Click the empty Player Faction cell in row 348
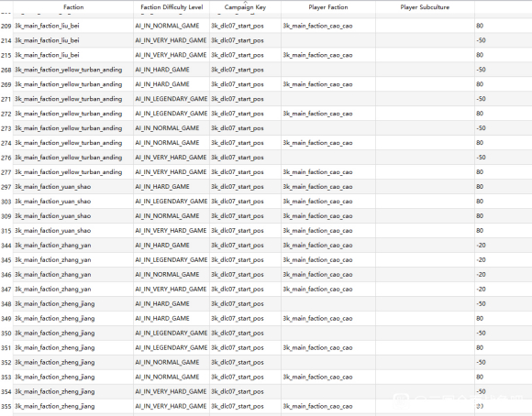The image size is (532, 416). tap(328, 304)
